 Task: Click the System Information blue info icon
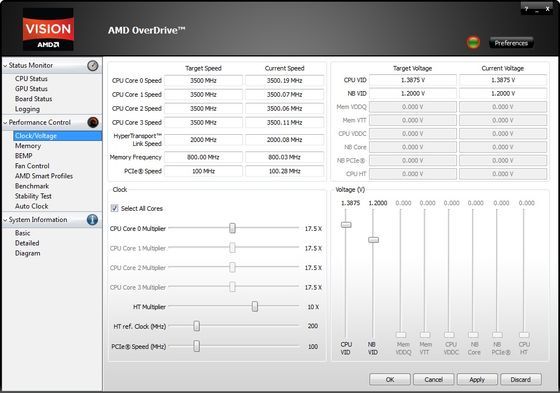[x=92, y=220]
